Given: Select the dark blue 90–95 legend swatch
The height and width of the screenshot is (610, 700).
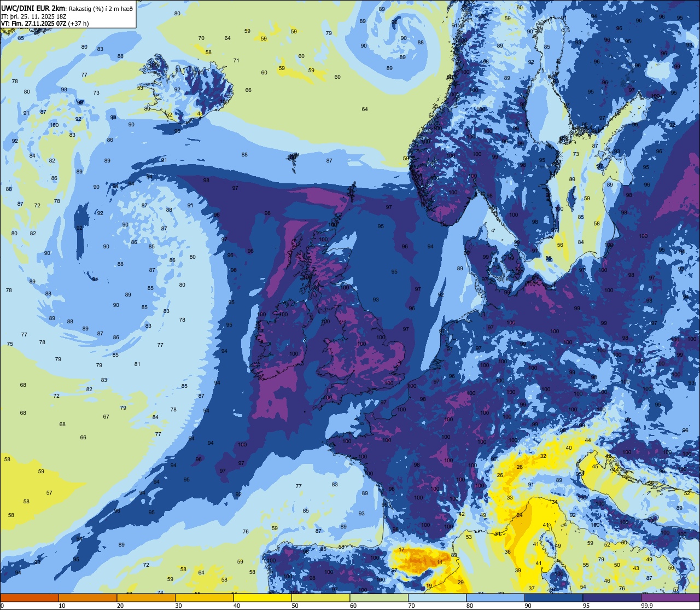Looking at the screenshot, I should point(553,598).
